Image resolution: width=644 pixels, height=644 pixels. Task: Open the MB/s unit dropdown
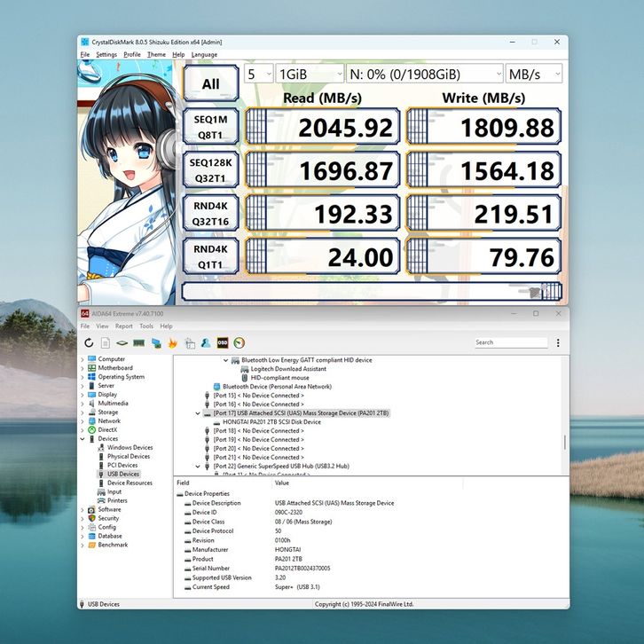533,75
